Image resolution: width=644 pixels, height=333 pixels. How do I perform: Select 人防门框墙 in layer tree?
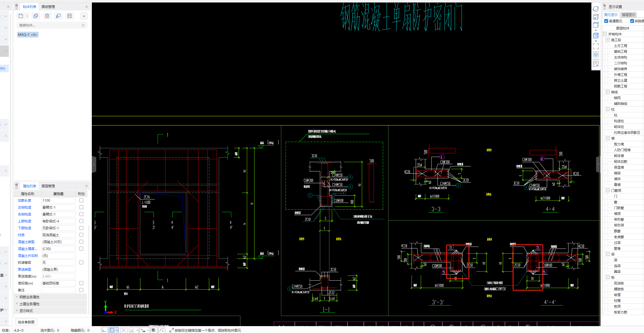coord(622,150)
